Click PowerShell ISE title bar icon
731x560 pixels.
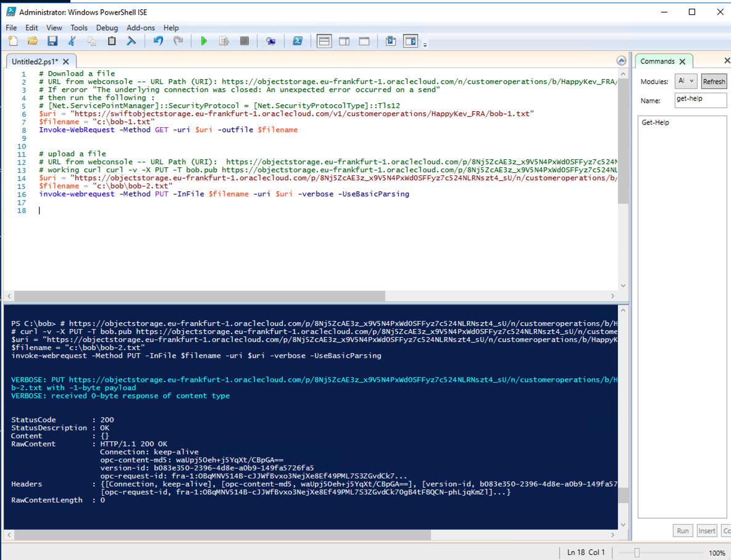click(x=10, y=12)
